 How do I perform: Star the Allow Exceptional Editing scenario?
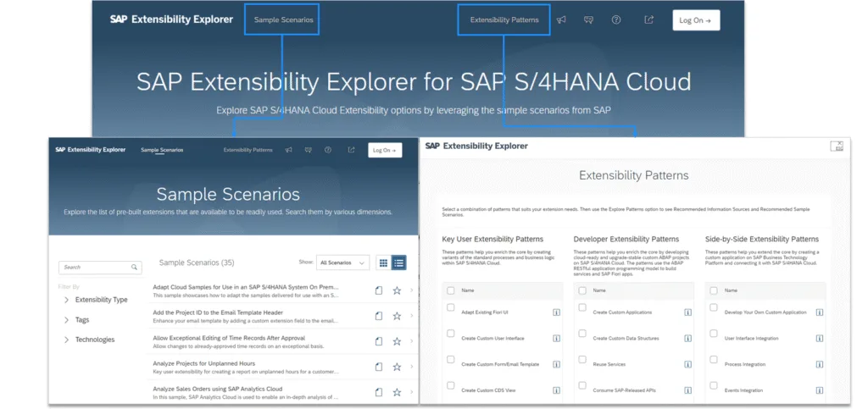pyautogui.click(x=397, y=341)
